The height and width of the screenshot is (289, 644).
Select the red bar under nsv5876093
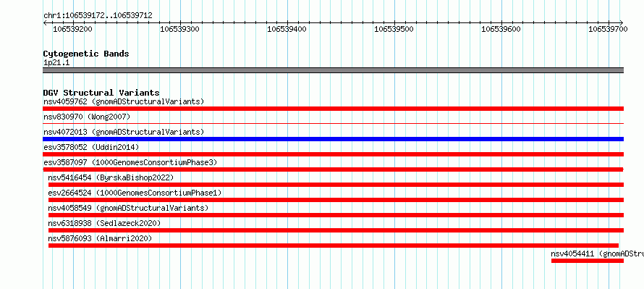tap(334, 246)
